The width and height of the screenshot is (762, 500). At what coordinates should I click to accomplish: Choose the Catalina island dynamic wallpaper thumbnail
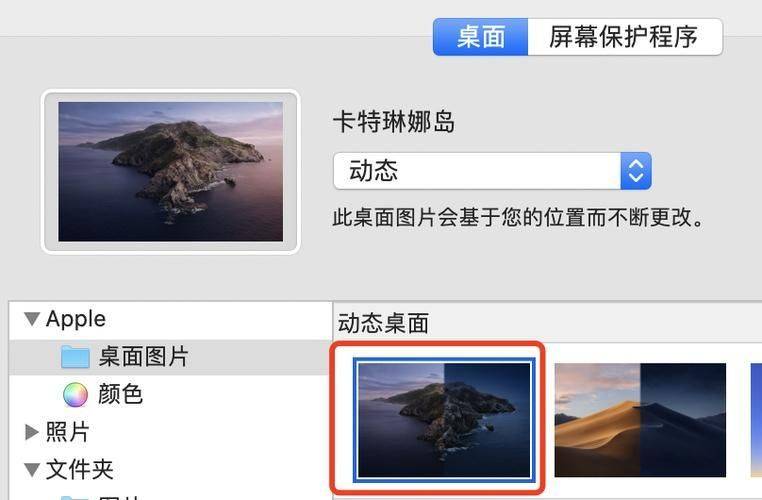pos(444,420)
